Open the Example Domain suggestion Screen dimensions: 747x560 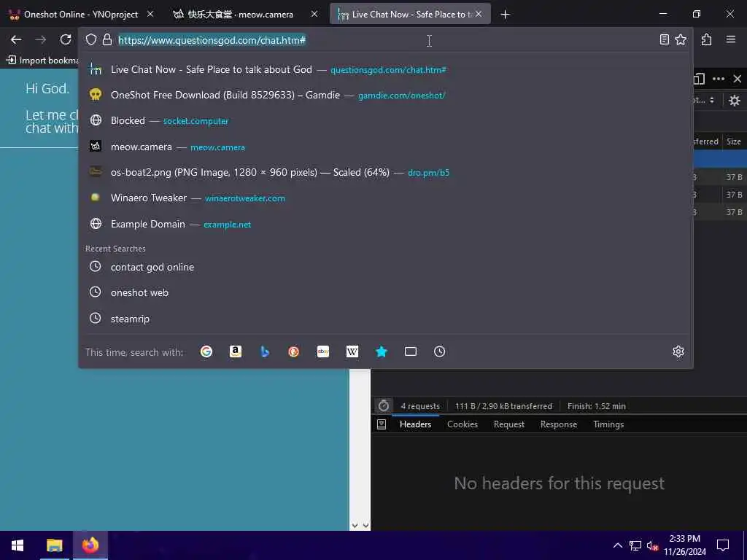pos(385,225)
